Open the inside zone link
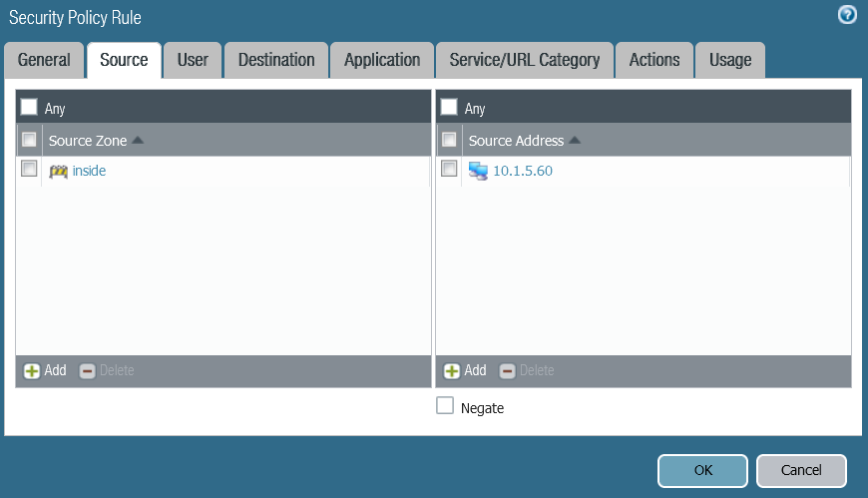This screenshot has width=868, height=498. [89, 171]
